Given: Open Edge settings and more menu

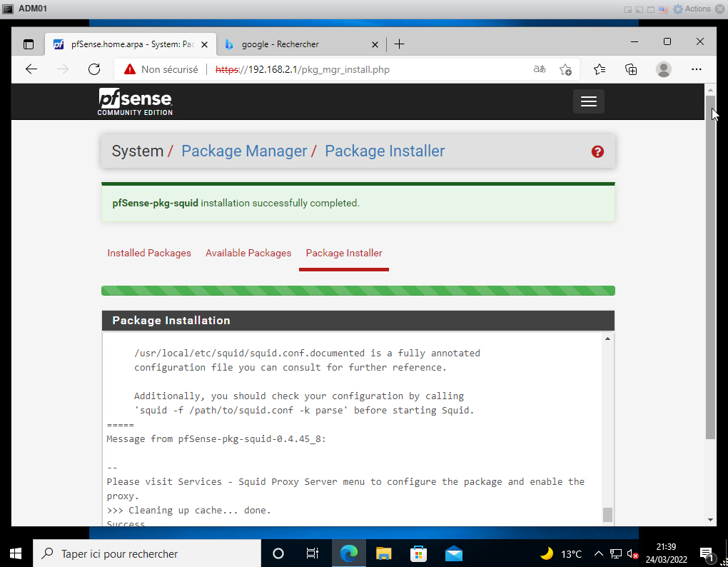Looking at the screenshot, I should (697, 69).
